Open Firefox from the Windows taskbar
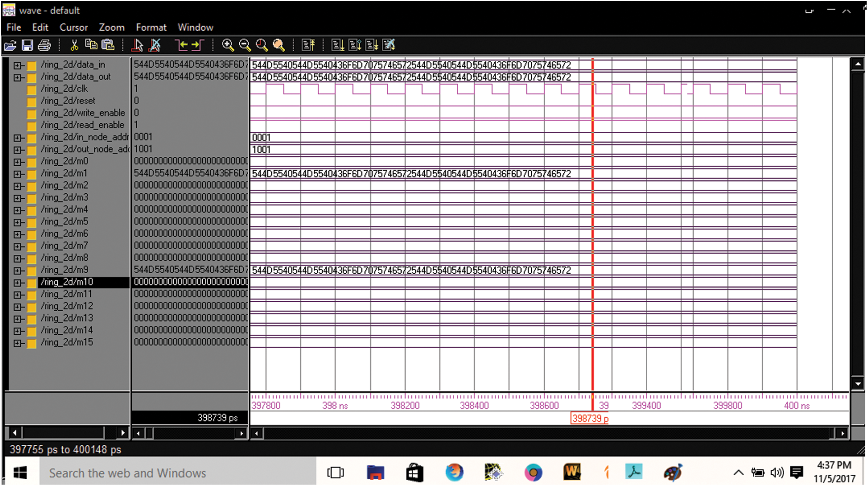The width and height of the screenshot is (868, 486). click(x=454, y=473)
